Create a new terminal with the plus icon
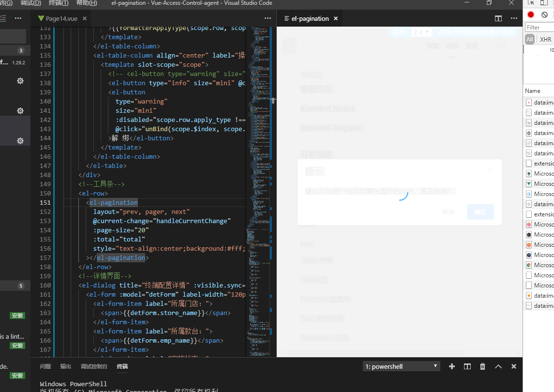The image size is (554, 392). pos(451,366)
